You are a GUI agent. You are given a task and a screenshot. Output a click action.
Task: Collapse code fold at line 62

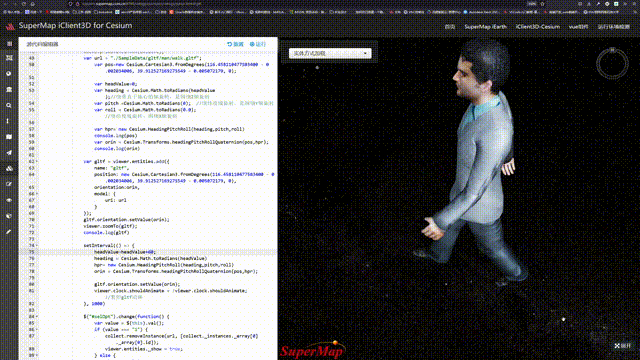37,162
